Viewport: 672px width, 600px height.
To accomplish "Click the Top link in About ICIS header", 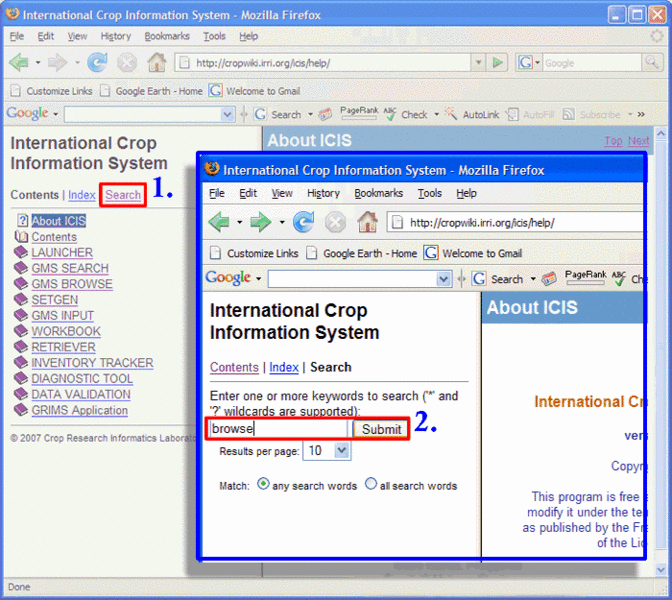I will tap(613, 141).
